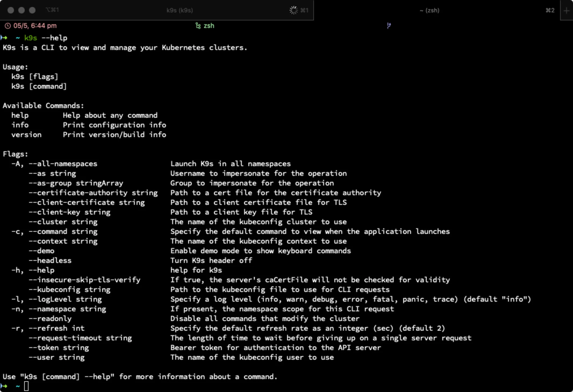Click the '--cluster string' flag
The width and height of the screenshot is (573, 392).
(63, 222)
